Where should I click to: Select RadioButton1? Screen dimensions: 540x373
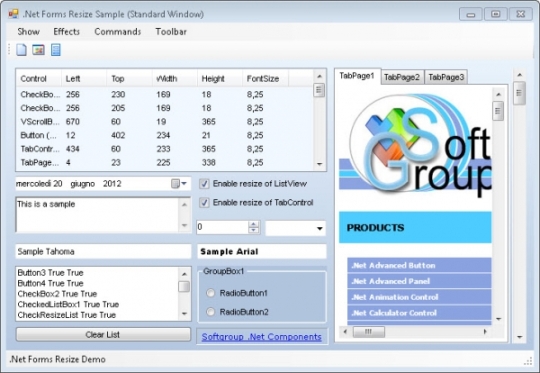(x=210, y=293)
